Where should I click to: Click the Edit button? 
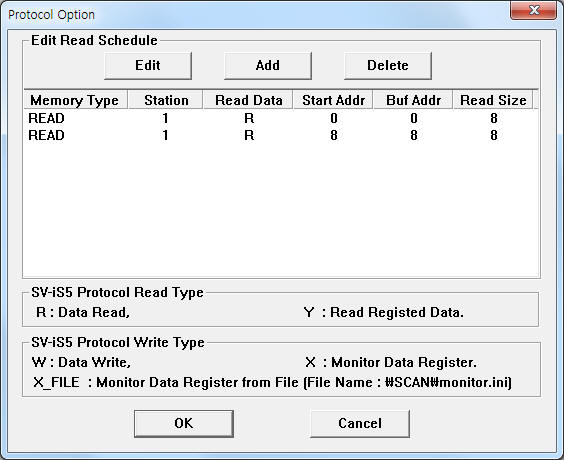(x=148, y=66)
